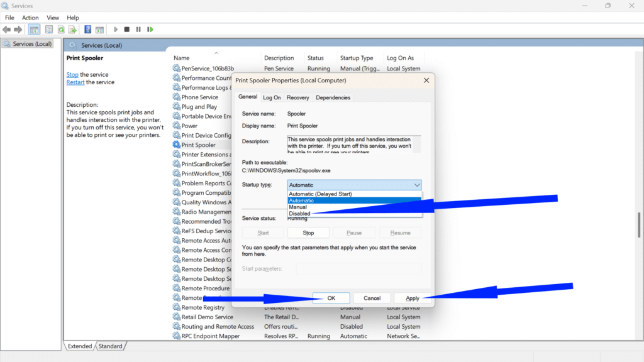This screenshot has height=362, width=644.
Task: Toggle the action pane visibility
Action: coord(99,29)
